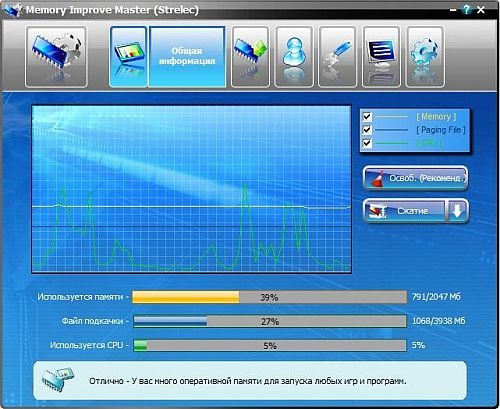Click the CPU usage 5% progress bar
Viewport: 500px width, 409px height.
tap(270, 346)
